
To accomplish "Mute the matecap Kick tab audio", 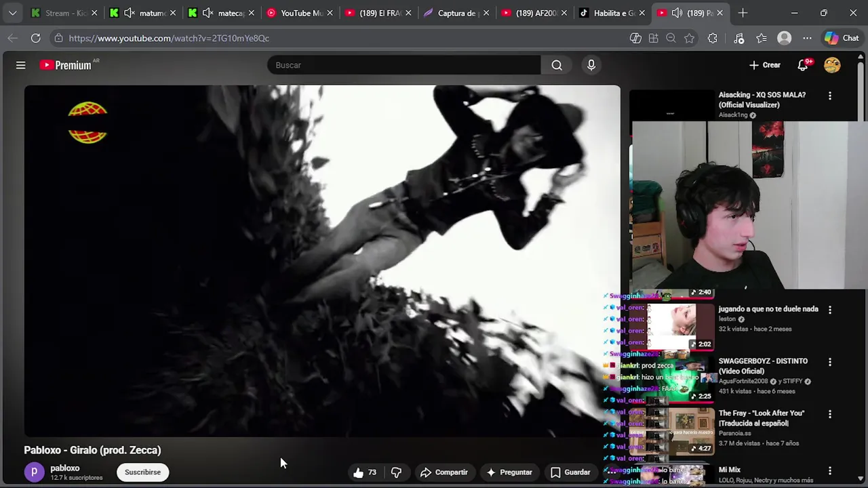I will (x=208, y=13).
